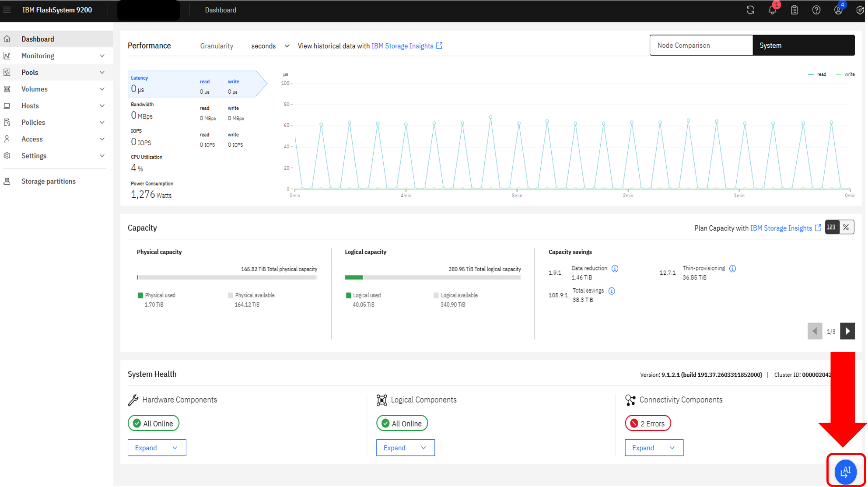Click the notifications bell icon

pos(772,10)
